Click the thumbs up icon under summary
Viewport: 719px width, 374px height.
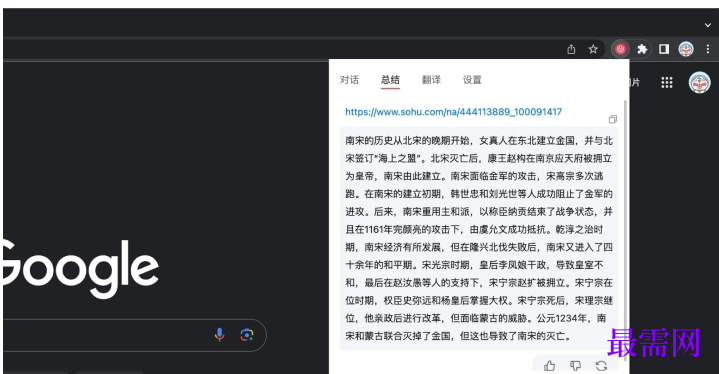point(550,366)
